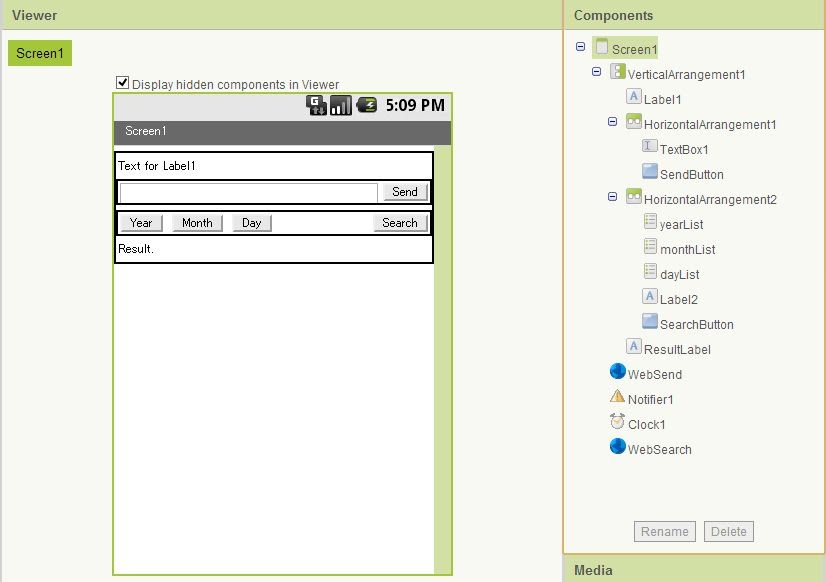
Task: Click the yearList list picker icon
Action: tap(650, 222)
